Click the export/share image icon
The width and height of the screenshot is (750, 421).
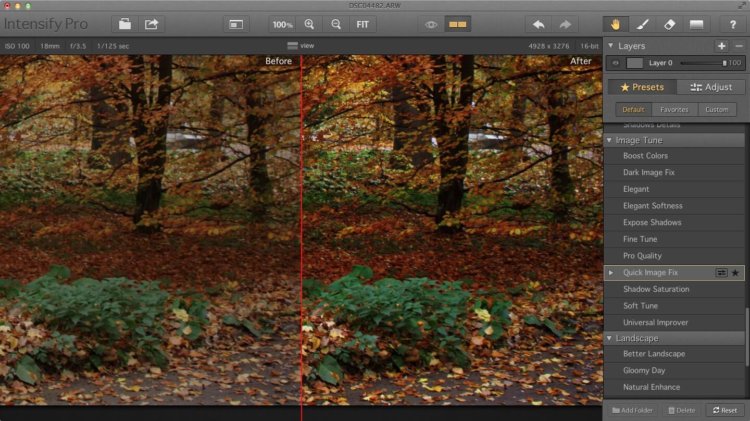click(151, 24)
